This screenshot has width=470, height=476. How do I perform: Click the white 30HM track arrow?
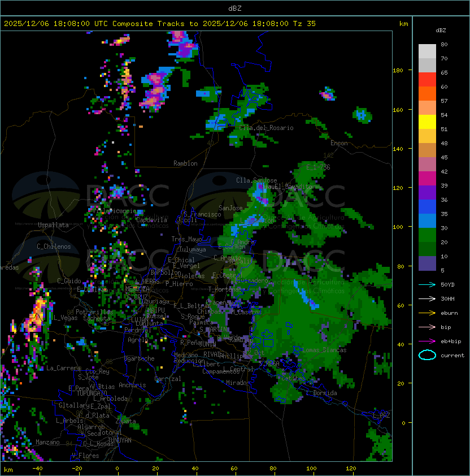pyautogui.click(x=427, y=298)
